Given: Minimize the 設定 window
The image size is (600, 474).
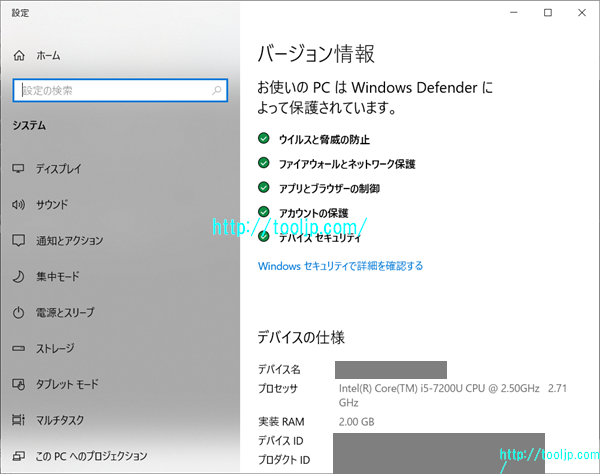Looking at the screenshot, I should (514, 13).
